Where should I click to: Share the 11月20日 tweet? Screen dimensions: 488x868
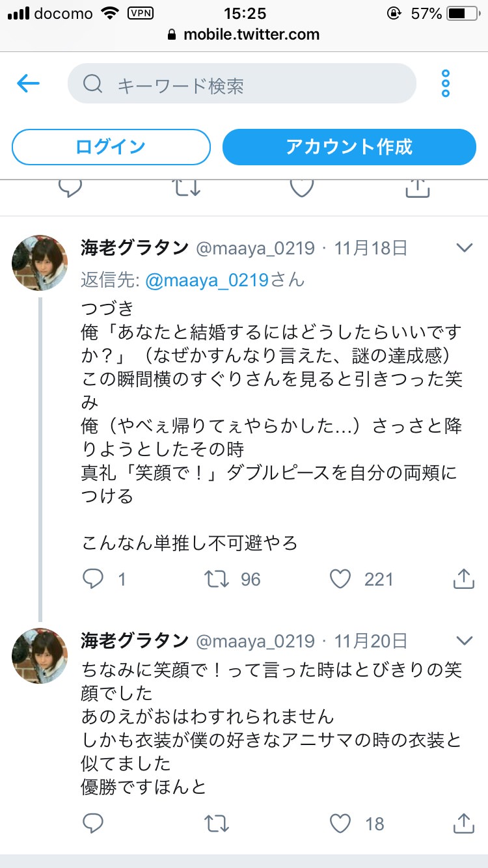click(463, 824)
